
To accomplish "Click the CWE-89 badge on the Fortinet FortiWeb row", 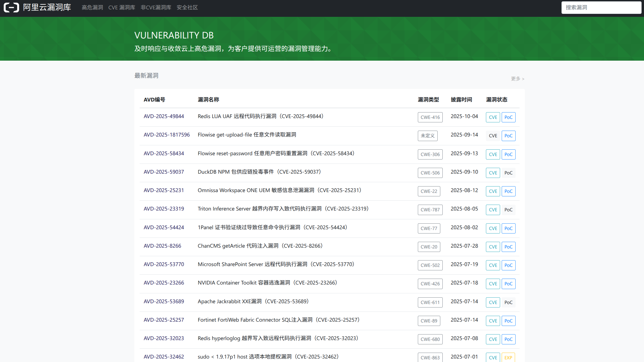I will point(429,321).
